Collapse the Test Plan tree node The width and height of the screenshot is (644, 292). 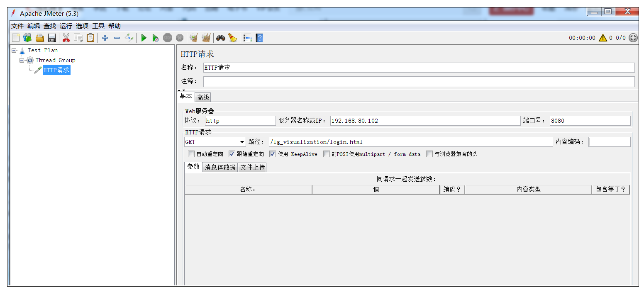[14, 50]
